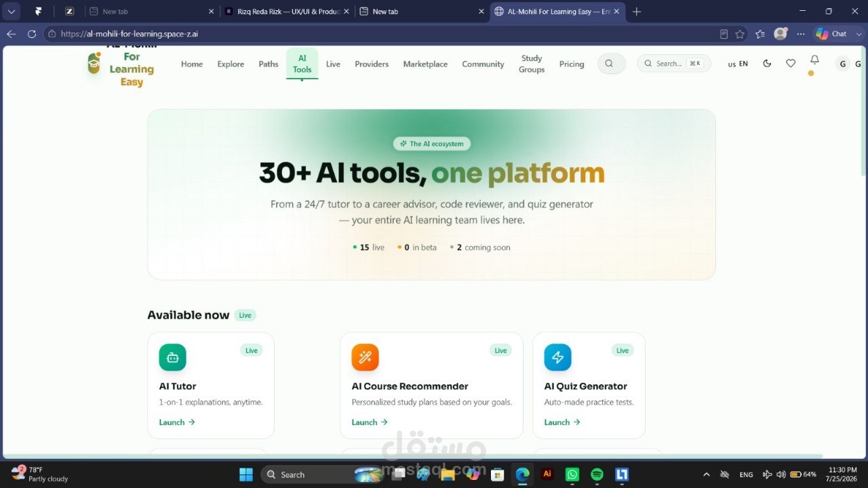Image resolution: width=868 pixels, height=488 pixels.
Task: Click the AL-Mohili graduation cap logo
Action: click(x=94, y=64)
